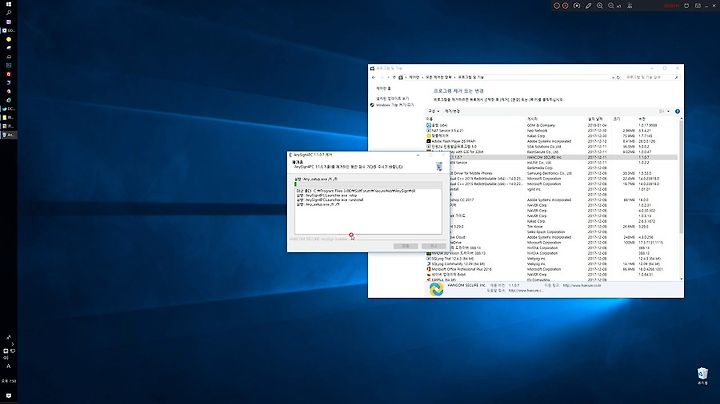The image size is (720, 404).
Task: Open Task View in the taskbar
Action: coord(8,22)
